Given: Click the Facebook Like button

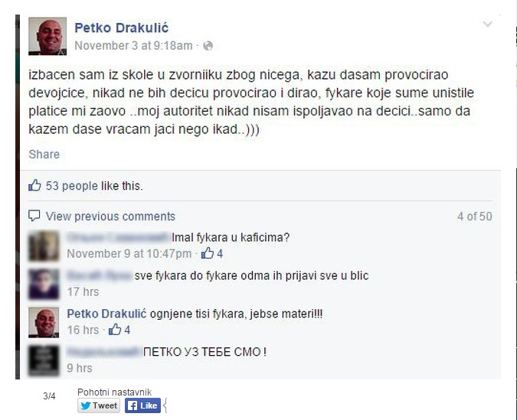Looking at the screenshot, I should pyautogui.click(x=142, y=405).
